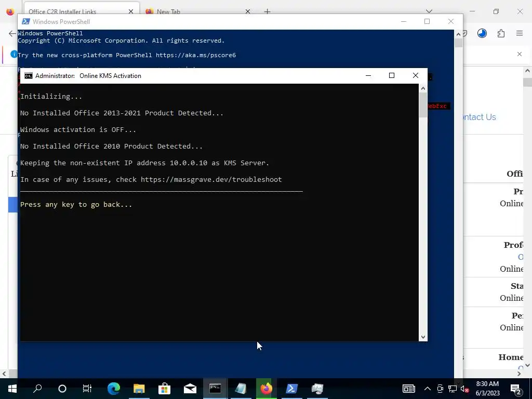Open Task View on taskbar
The image size is (532, 399).
[87, 389]
